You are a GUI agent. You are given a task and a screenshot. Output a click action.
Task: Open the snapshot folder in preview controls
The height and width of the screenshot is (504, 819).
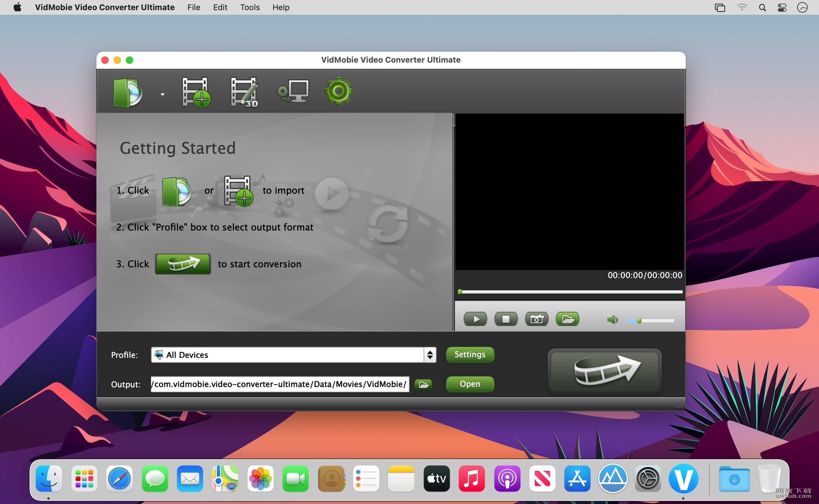(567, 319)
